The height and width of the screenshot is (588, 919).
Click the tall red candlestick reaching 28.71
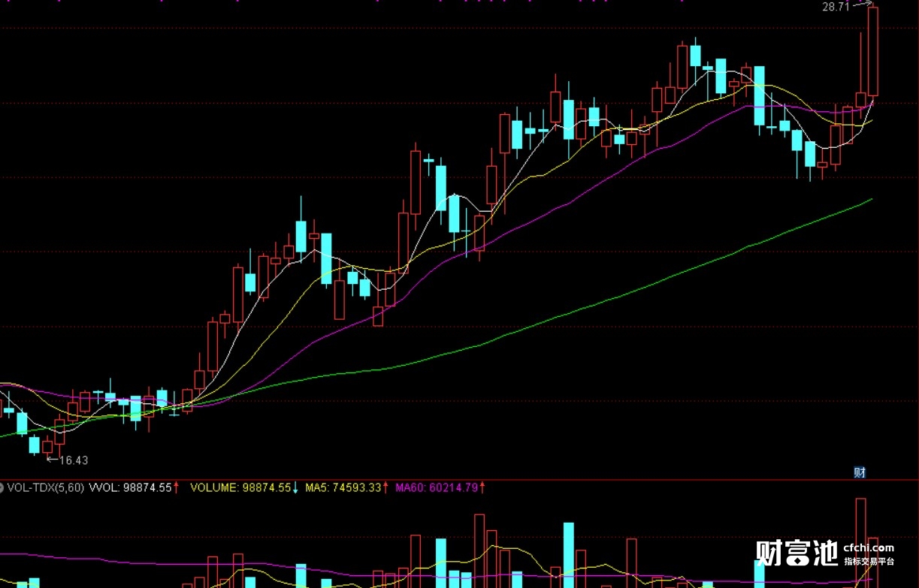[x=872, y=51]
